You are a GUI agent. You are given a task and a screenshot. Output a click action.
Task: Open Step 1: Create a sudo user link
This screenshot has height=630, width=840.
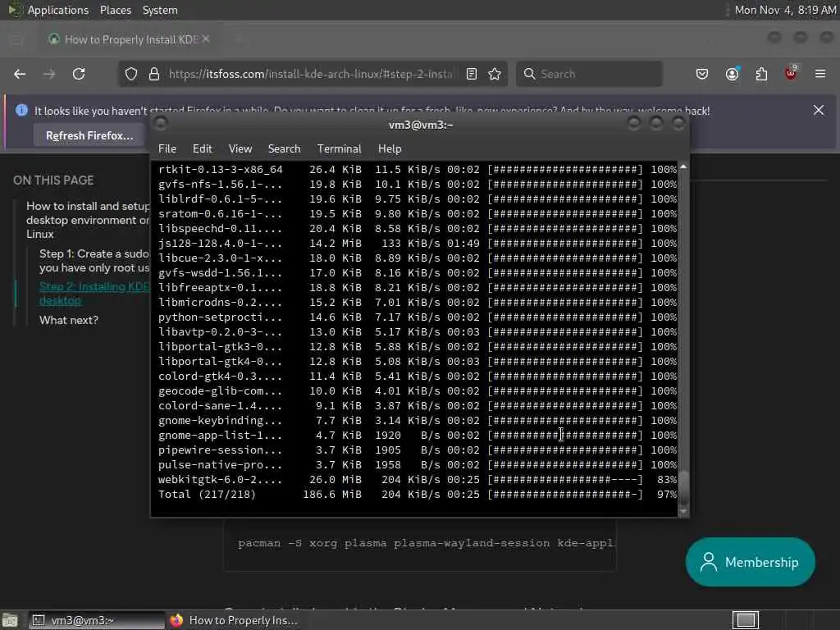[x=95, y=261]
